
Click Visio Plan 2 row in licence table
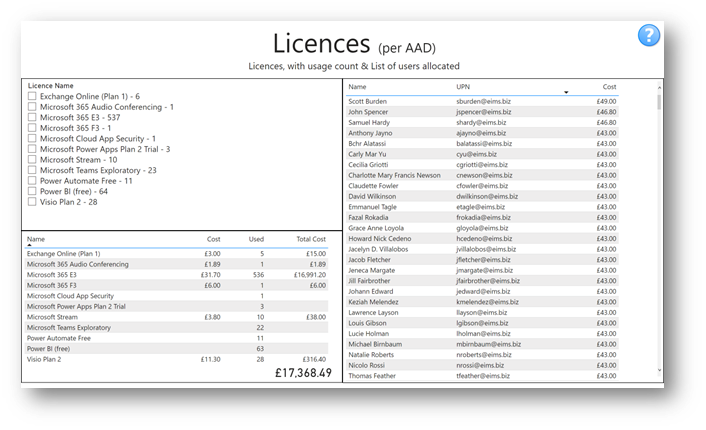pyautogui.click(x=176, y=359)
